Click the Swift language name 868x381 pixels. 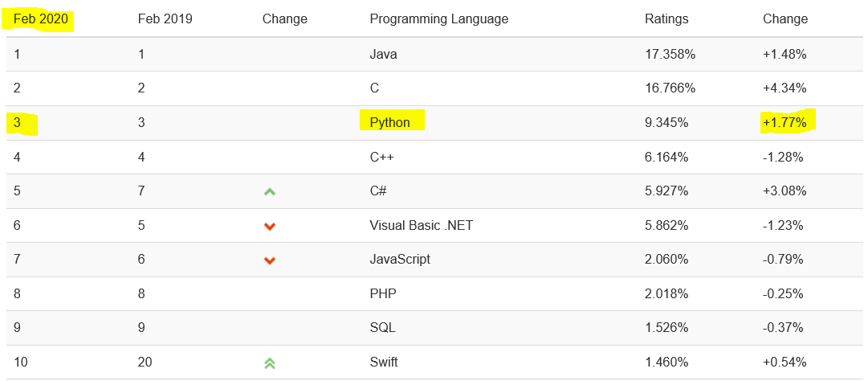[x=384, y=362]
